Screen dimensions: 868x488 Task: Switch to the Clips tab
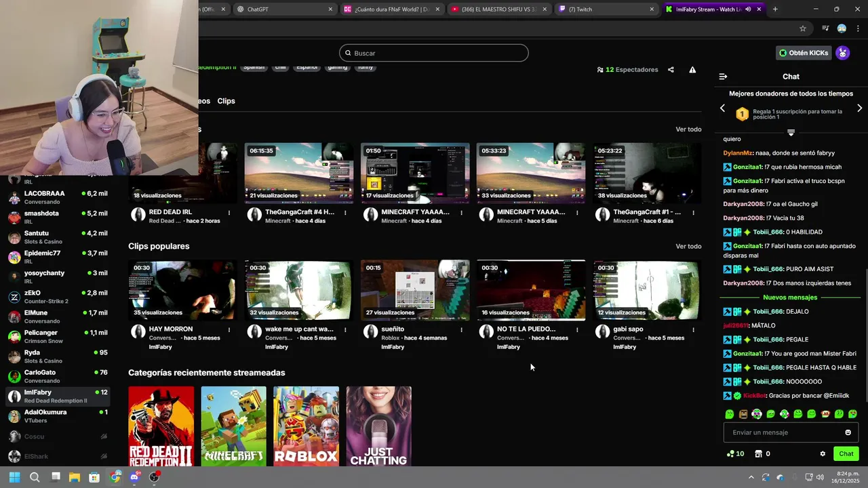tap(226, 101)
